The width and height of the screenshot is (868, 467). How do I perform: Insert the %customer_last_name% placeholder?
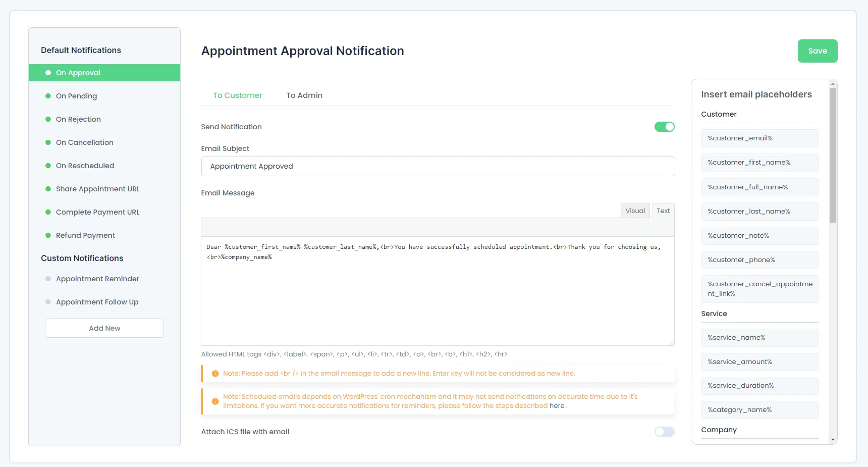click(x=759, y=212)
